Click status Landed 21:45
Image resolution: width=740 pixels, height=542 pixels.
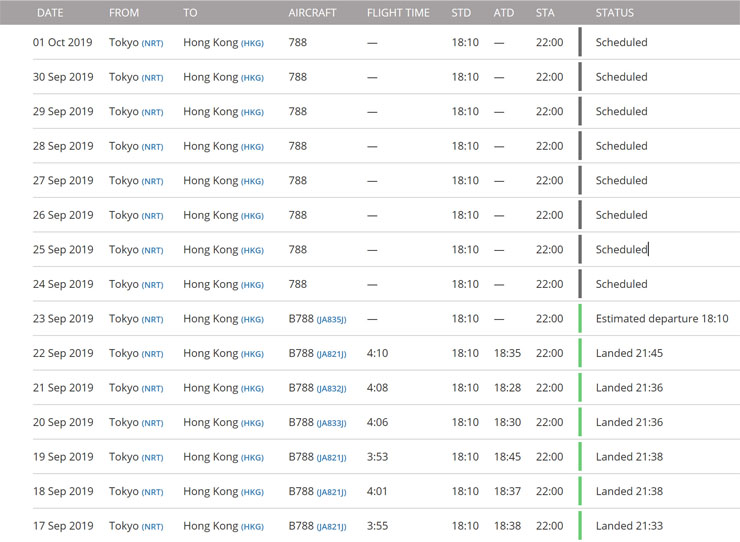tap(629, 353)
